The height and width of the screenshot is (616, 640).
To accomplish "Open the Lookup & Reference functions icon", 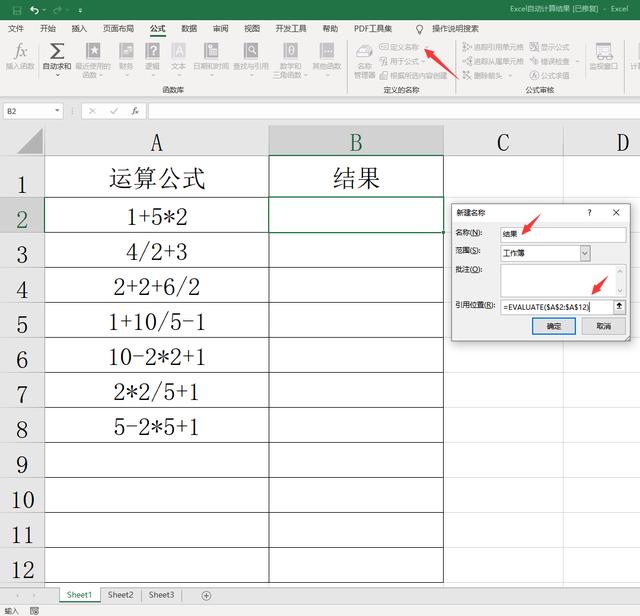I will coord(251,51).
